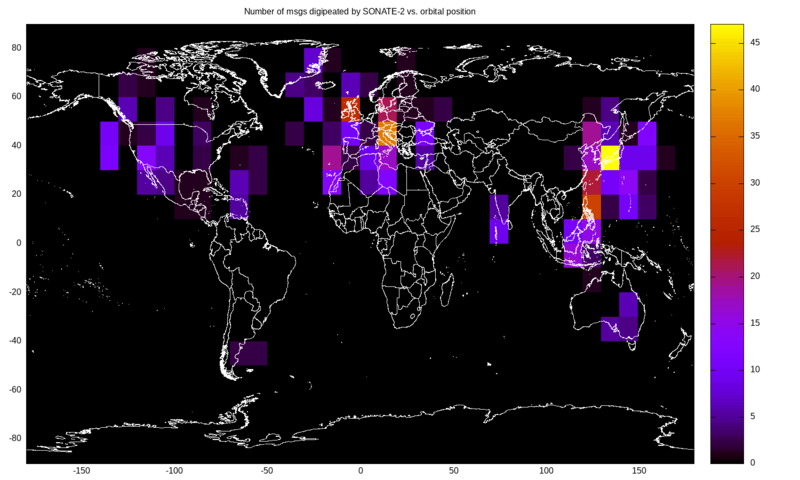Screen dimensions: 800x480
Task: Click the x-axis label -150
Action: (81, 470)
